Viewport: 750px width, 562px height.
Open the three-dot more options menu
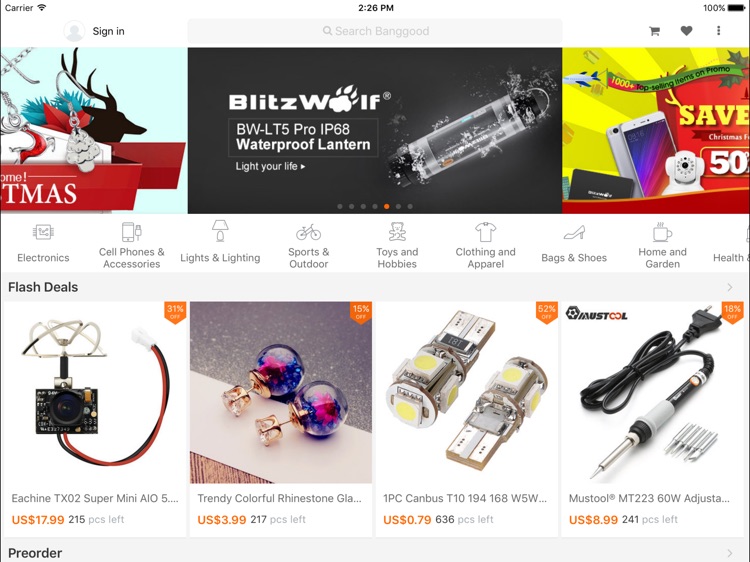(x=718, y=31)
